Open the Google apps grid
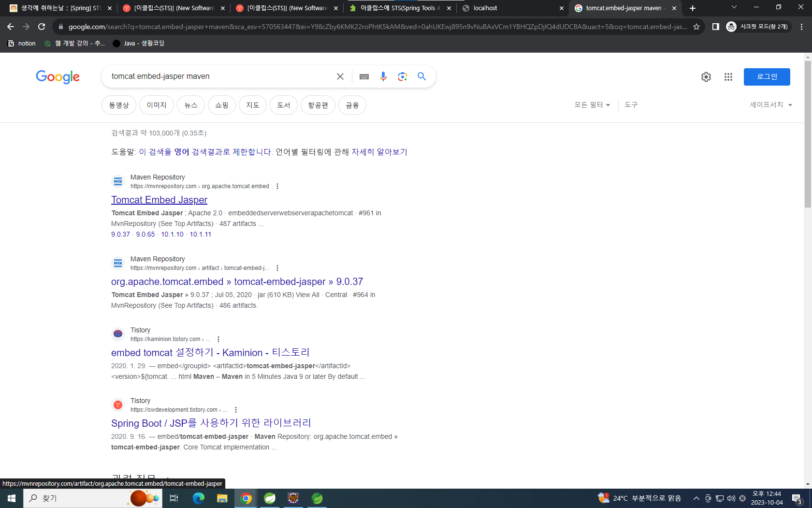 728,77
